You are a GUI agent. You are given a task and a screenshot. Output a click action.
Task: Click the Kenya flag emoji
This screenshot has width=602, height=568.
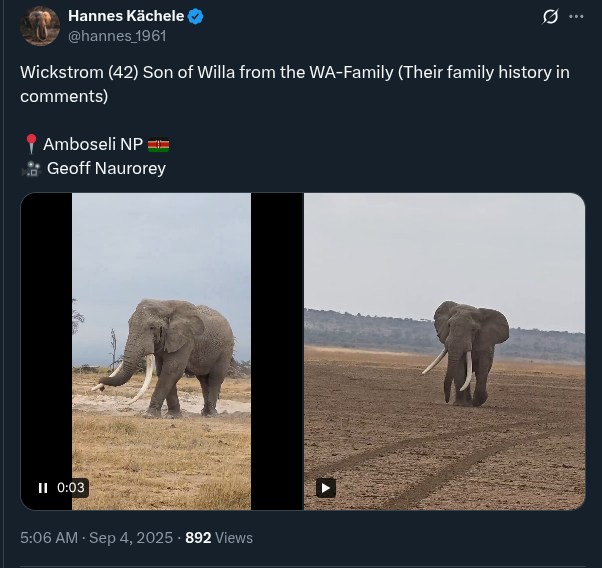(x=158, y=145)
